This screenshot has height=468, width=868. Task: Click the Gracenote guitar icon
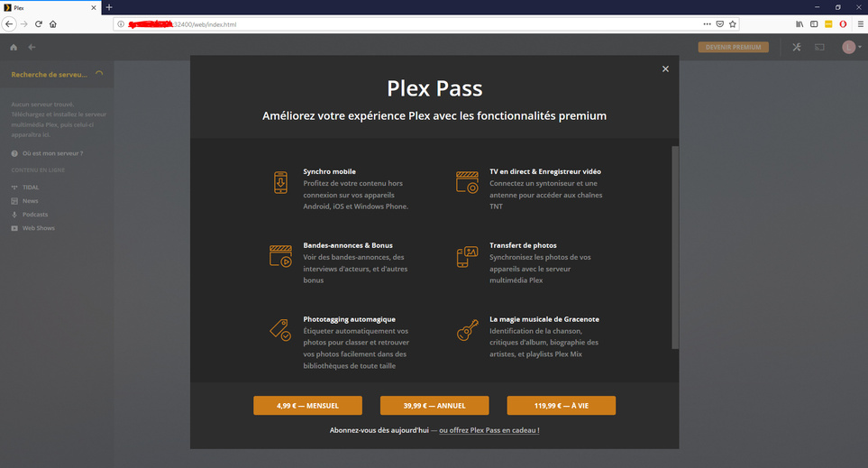coord(467,330)
